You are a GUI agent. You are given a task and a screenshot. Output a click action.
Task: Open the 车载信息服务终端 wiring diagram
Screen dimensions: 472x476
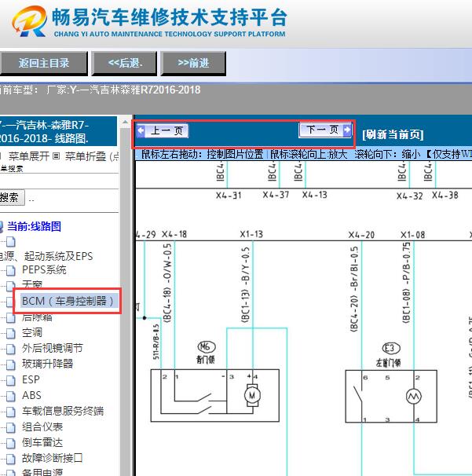(x=63, y=412)
